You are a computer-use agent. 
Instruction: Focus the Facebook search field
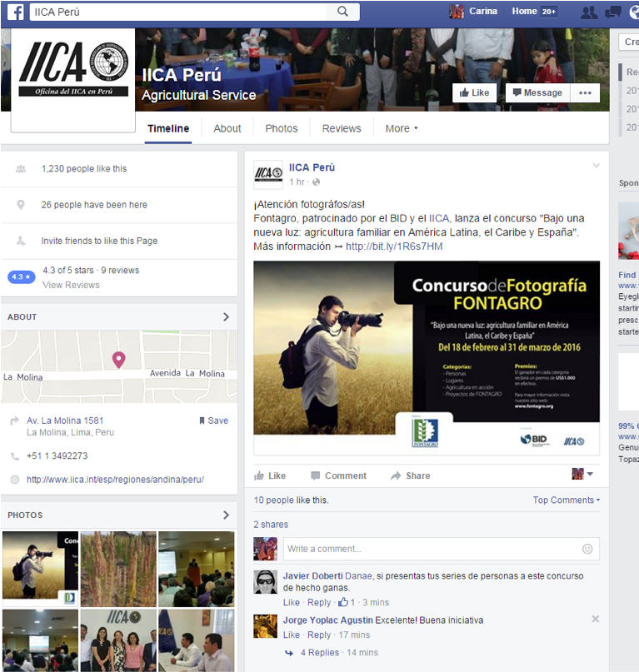pos(178,12)
